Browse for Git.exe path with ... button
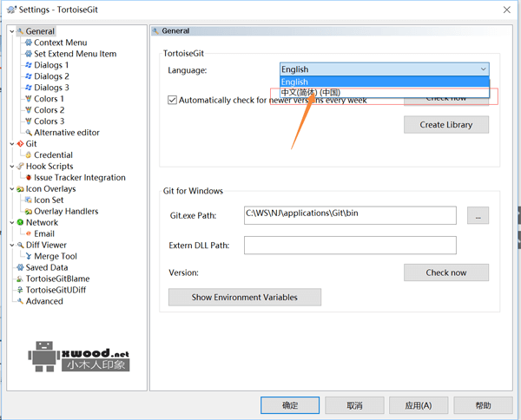The image size is (521, 420). tap(478, 214)
